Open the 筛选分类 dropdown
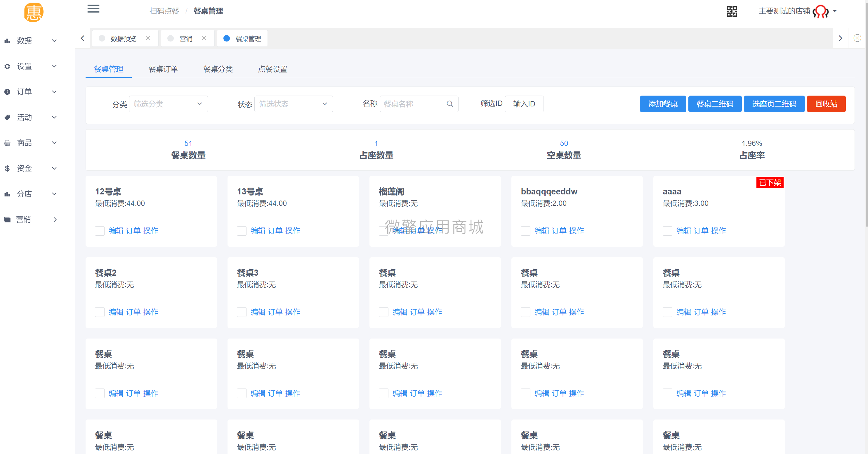The width and height of the screenshot is (868, 454). (x=168, y=104)
